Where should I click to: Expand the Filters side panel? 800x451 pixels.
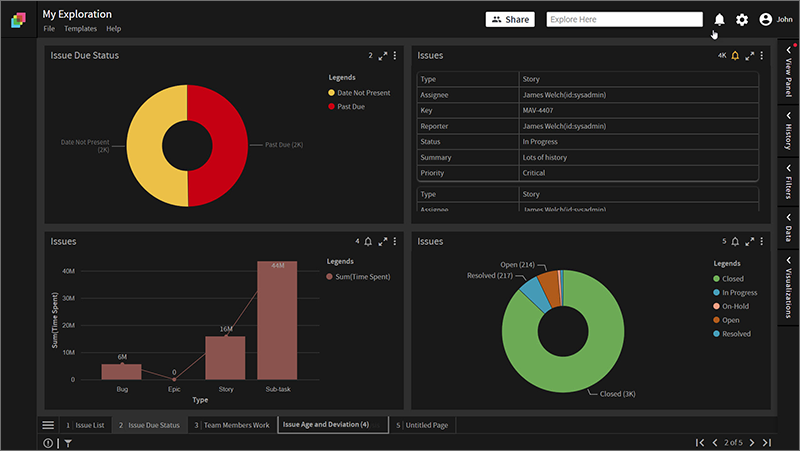point(788,183)
